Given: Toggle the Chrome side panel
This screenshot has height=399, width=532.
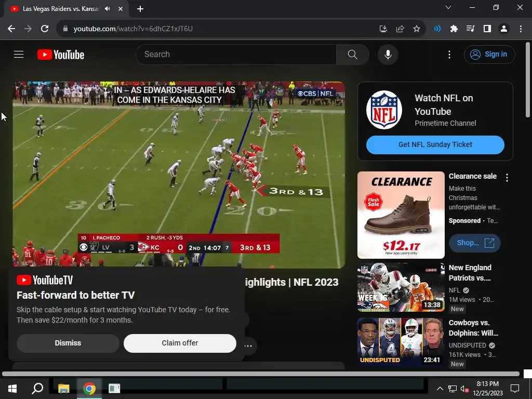Looking at the screenshot, I should [487, 29].
